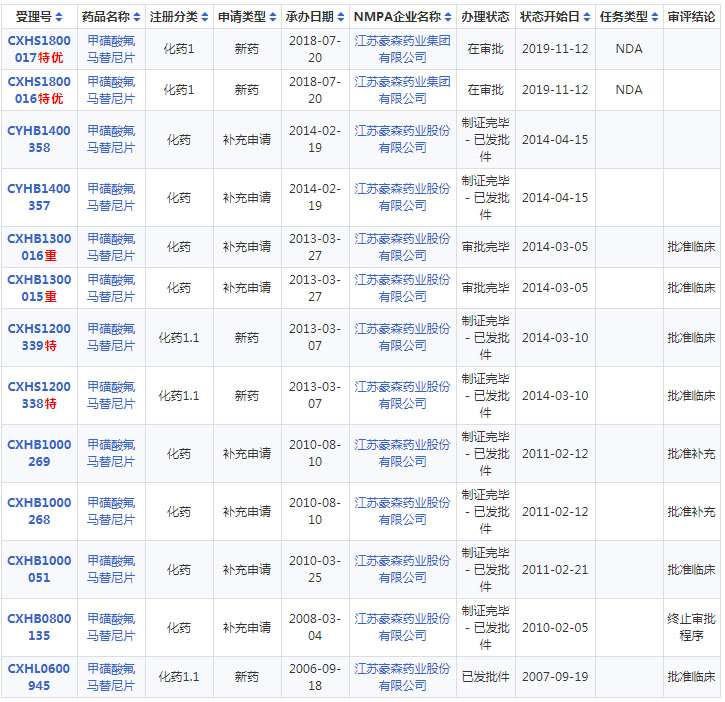725x702 pixels.
Task: Open record CYHB1400358
Action: [x=38, y=139]
